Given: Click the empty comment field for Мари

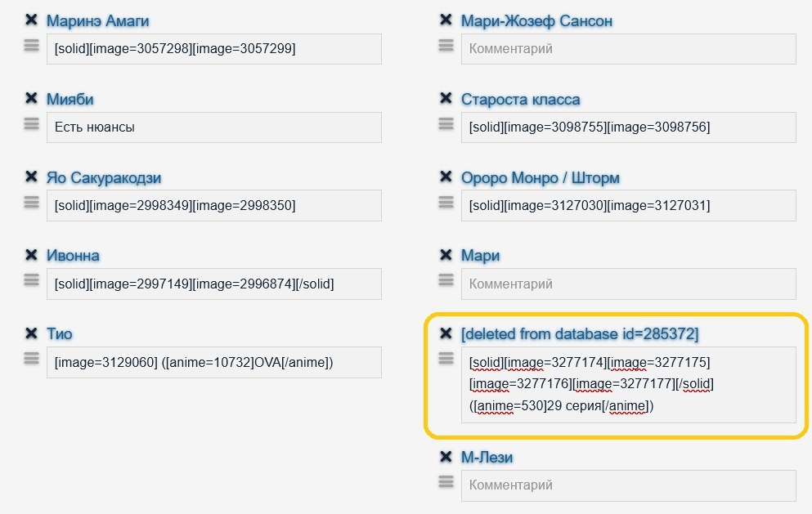Looking at the screenshot, I should point(628,284).
